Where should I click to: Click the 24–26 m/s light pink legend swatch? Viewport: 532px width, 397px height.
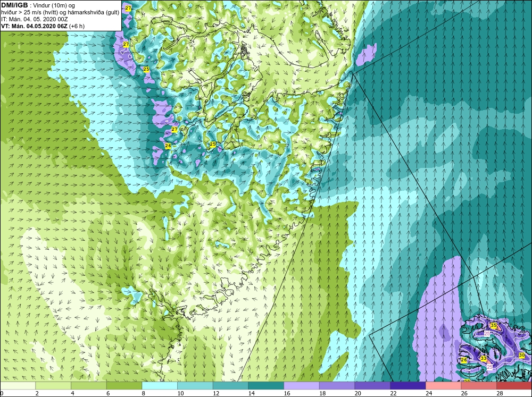[x=444, y=386]
